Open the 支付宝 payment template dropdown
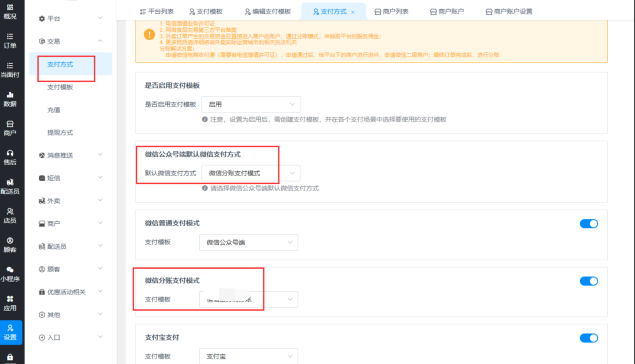Screen dimensions: 635x364 pyautogui.click(x=248, y=356)
